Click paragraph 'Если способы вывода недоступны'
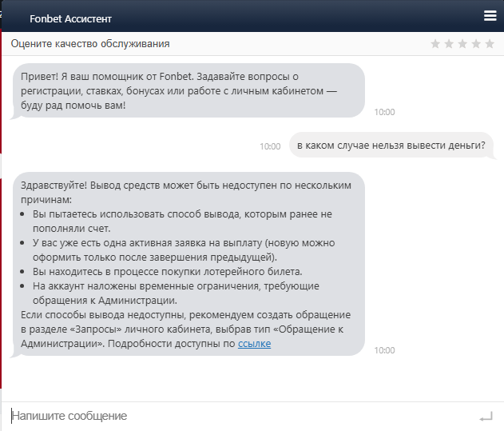This screenshot has height=431, width=504. (185, 329)
